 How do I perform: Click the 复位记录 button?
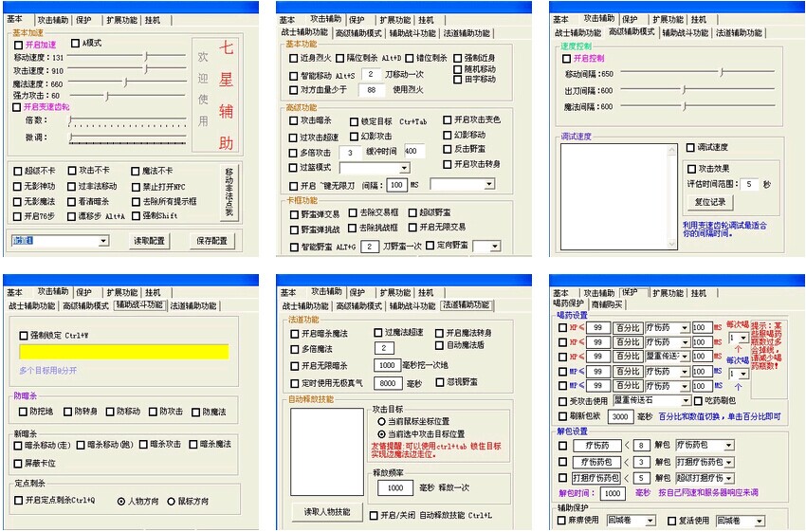(x=710, y=202)
